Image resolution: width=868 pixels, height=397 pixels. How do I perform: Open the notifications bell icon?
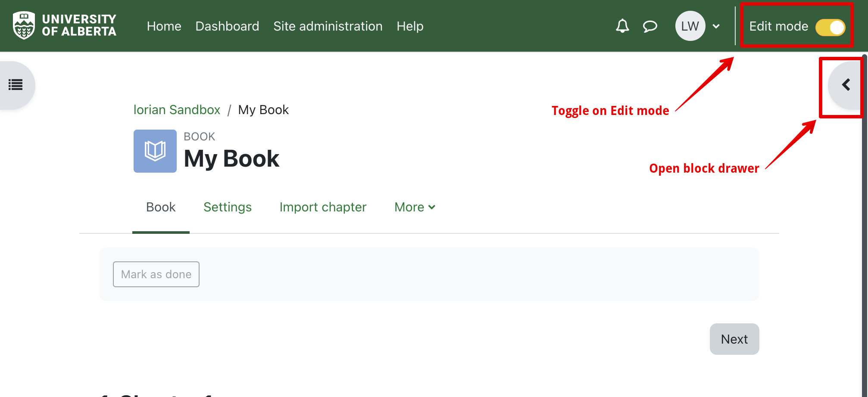[x=622, y=26]
